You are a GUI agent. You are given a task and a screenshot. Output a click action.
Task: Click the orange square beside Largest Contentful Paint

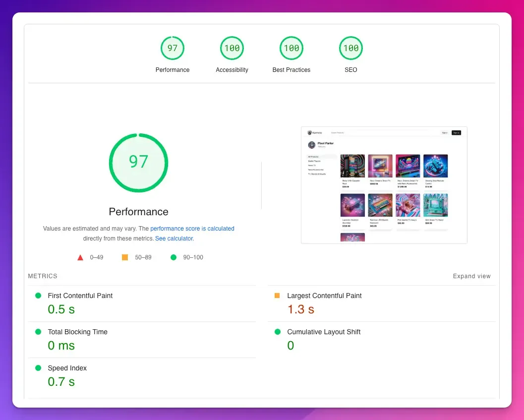click(277, 295)
